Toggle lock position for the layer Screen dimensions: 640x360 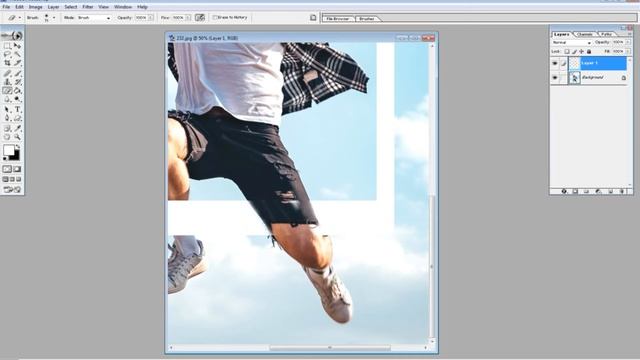coord(582,52)
